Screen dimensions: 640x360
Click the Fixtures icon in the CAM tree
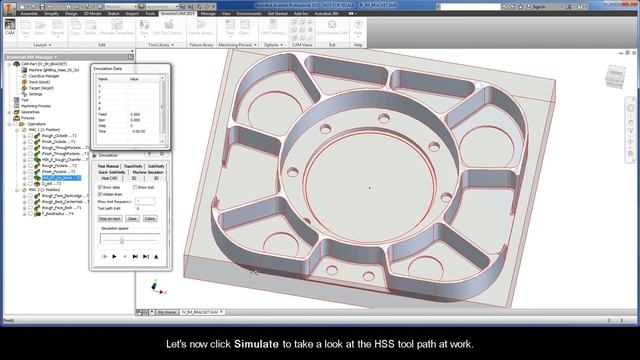(17, 118)
